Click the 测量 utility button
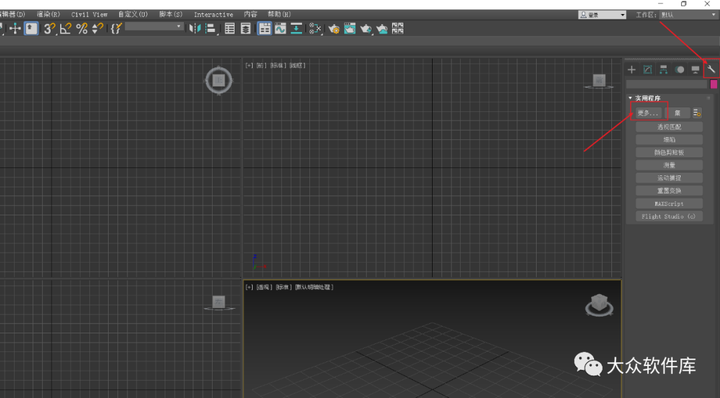The image size is (720, 398). (669, 165)
